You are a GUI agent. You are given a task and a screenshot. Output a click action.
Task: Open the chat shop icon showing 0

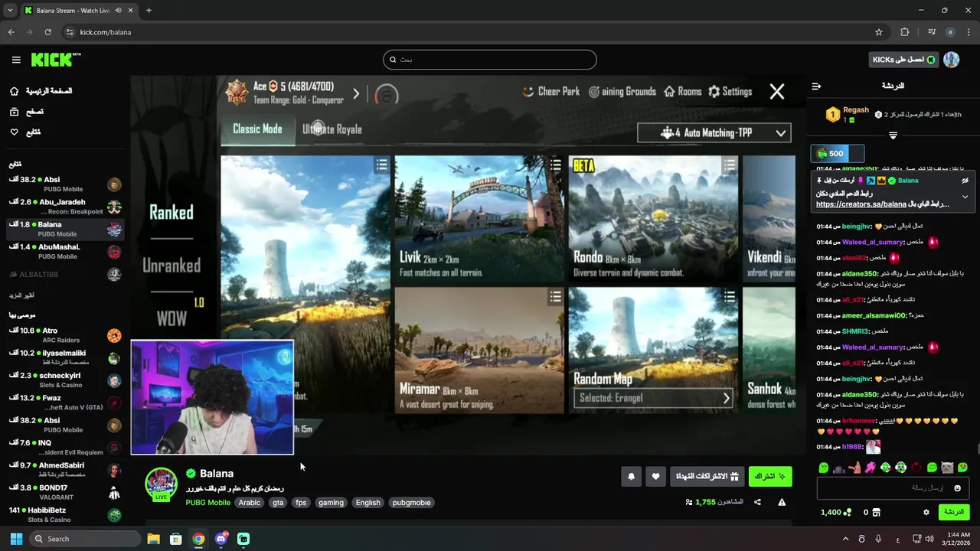(872, 513)
